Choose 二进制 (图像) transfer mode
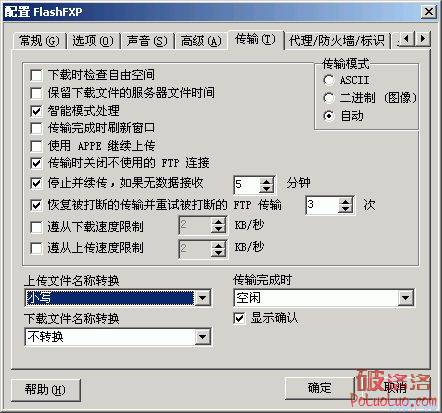 (329, 98)
